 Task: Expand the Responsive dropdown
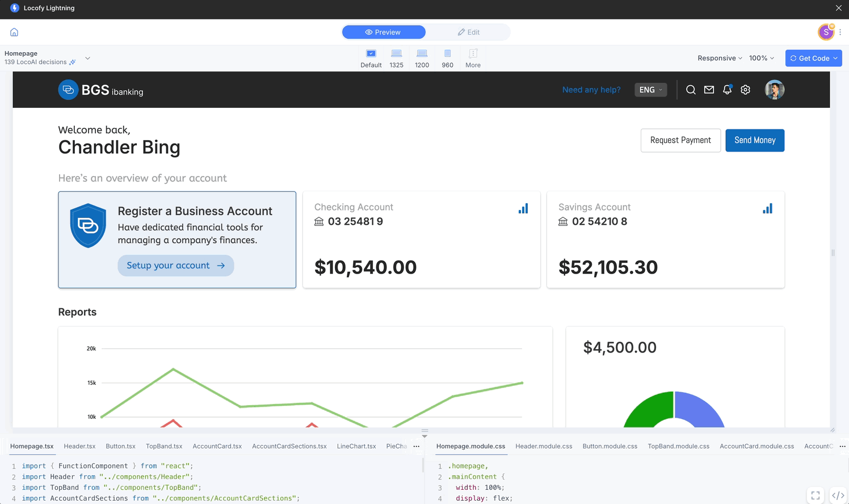720,58
